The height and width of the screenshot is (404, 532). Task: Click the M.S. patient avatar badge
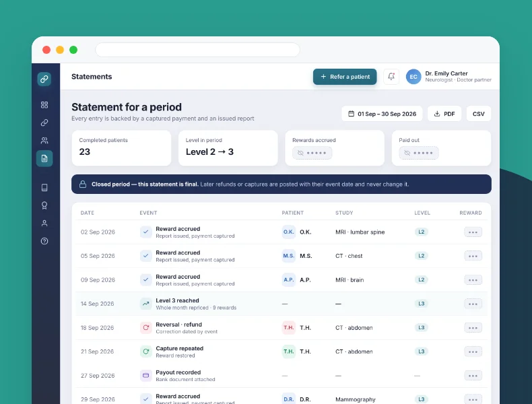pyautogui.click(x=289, y=256)
